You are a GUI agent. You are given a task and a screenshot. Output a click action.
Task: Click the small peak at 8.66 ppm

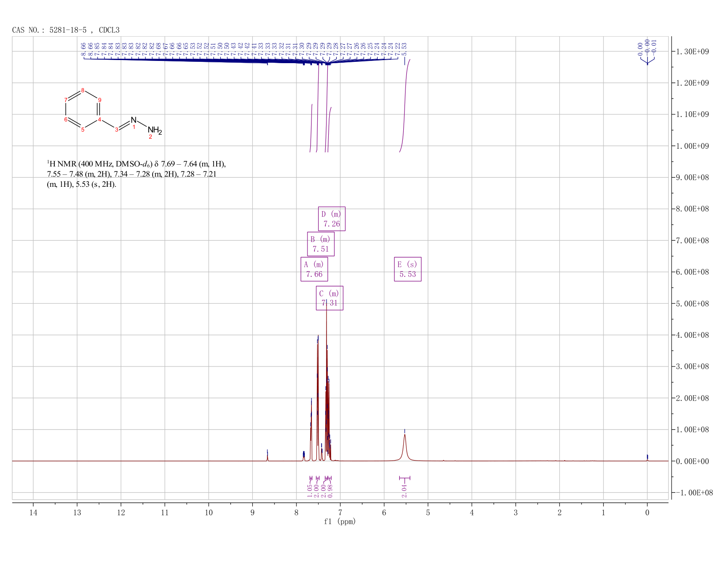click(x=267, y=456)
